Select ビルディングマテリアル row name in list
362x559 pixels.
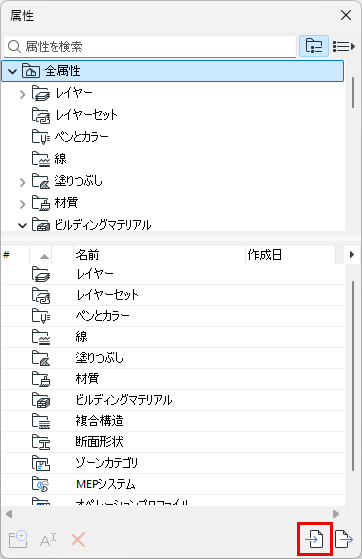coord(124,400)
